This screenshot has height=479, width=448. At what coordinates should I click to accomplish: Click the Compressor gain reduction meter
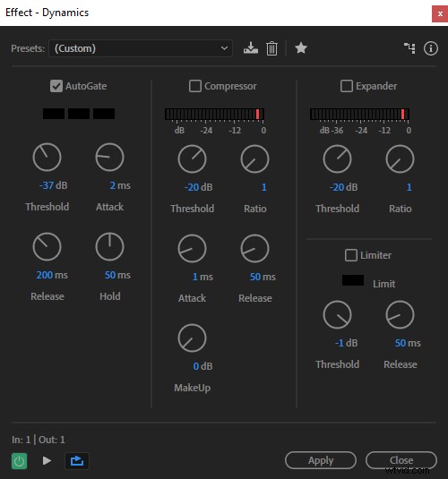[x=214, y=115]
